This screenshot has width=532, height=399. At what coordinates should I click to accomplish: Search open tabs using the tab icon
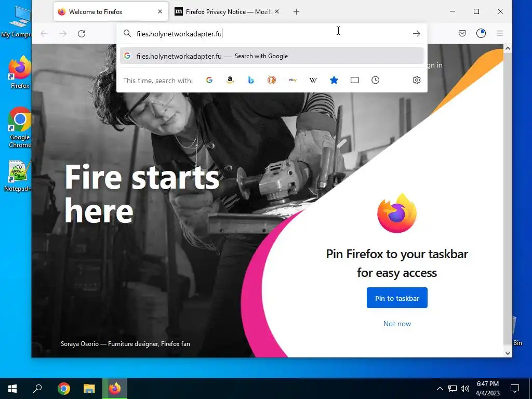pos(354,80)
